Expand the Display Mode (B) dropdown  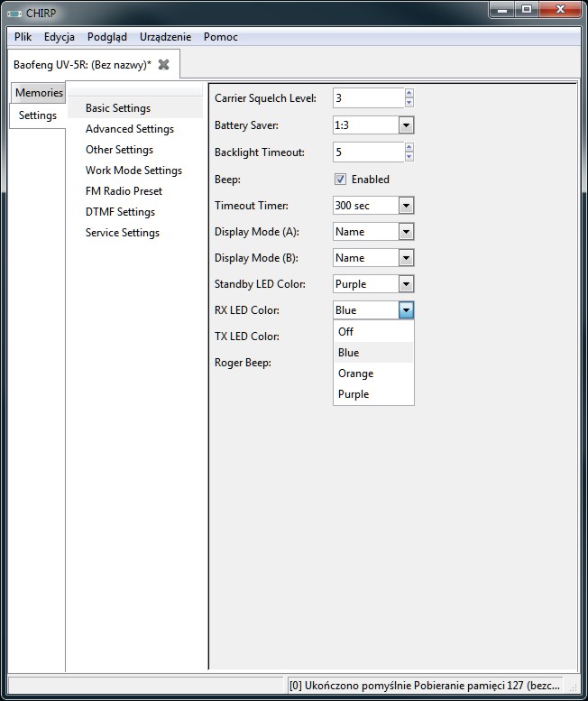pyautogui.click(x=406, y=258)
